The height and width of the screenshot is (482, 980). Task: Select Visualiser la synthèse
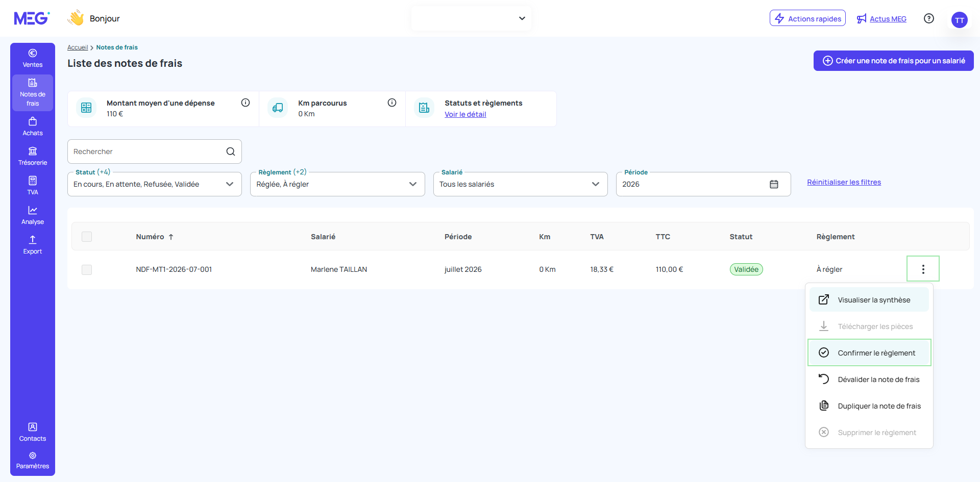tap(869, 300)
